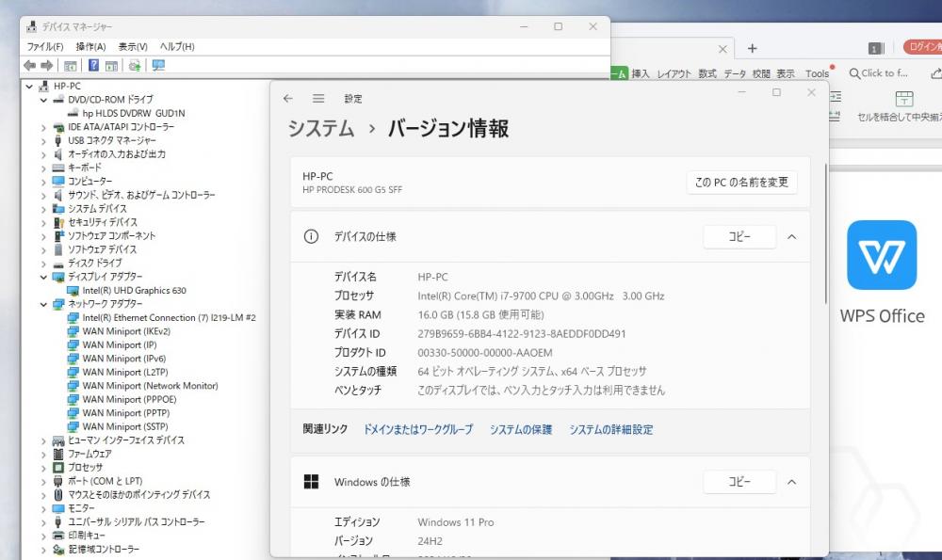Select hp HLDS DVDRW GUD1N device

[134, 114]
